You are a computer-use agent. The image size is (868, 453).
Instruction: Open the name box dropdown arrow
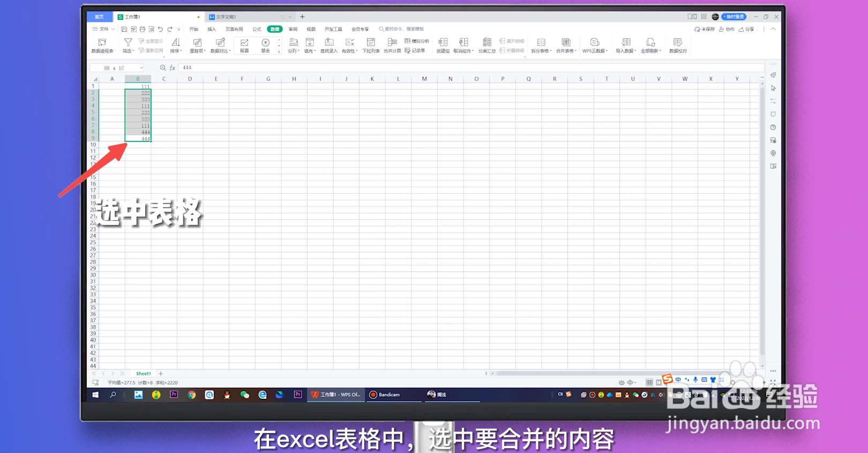click(x=141, y=68)
